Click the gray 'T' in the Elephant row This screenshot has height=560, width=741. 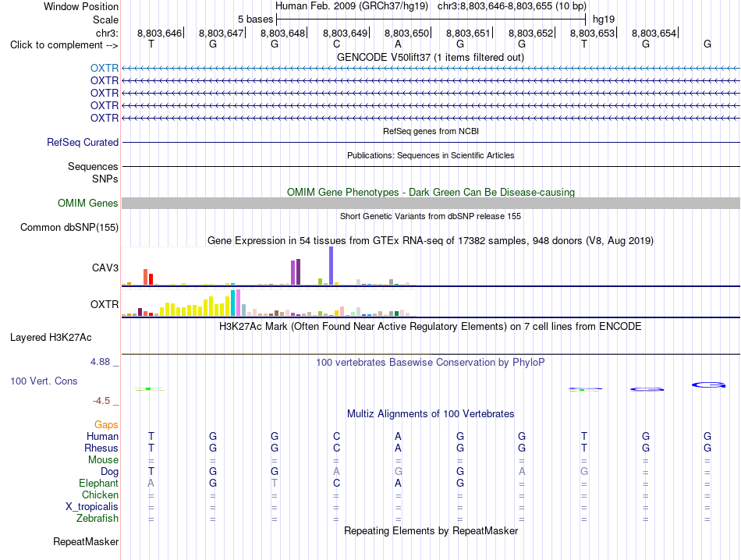[275, 483]
